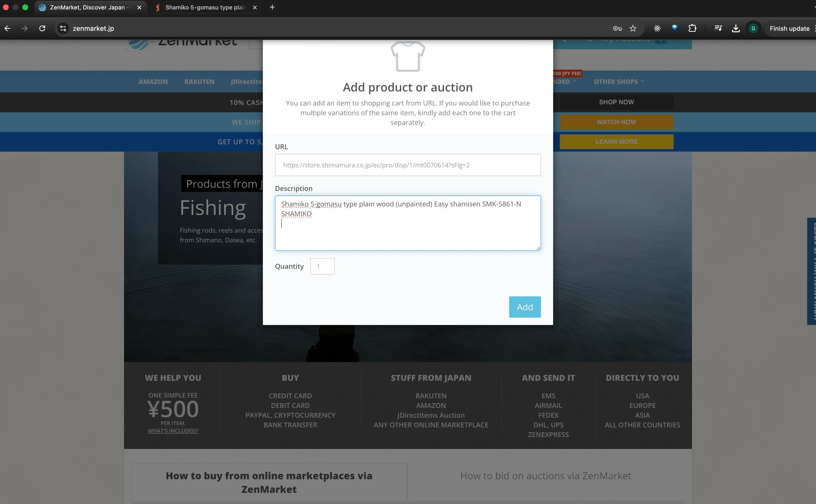816x504 pixels.
Task: Open a new browser tab
Action: point(272,7)
